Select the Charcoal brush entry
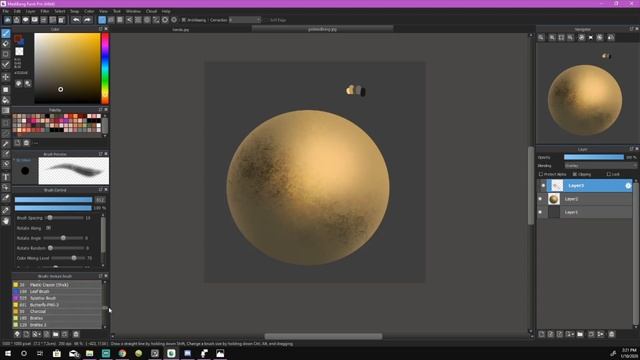Screen dimensions: 640x360 (x=57, y=311)
